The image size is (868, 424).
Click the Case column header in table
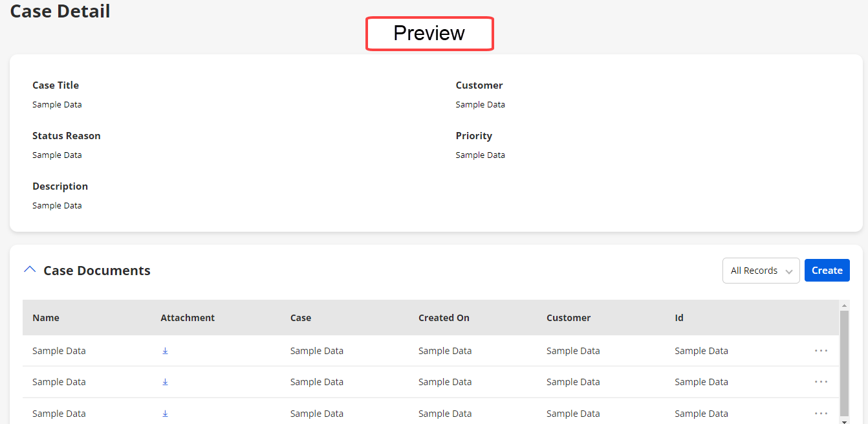301,318
